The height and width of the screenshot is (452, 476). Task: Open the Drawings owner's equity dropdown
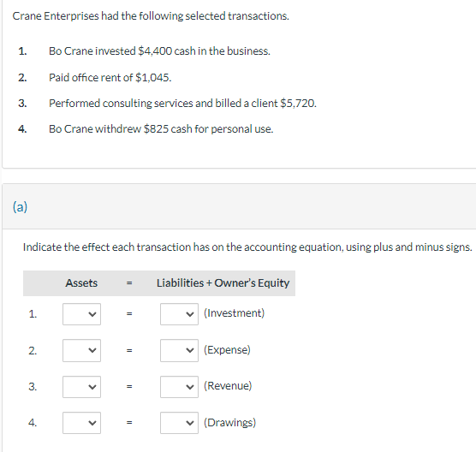tap(179, 423)
